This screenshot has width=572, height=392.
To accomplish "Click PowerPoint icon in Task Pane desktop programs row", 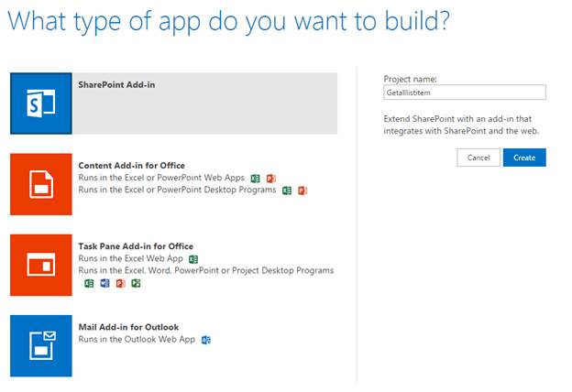I will (120, 284).
